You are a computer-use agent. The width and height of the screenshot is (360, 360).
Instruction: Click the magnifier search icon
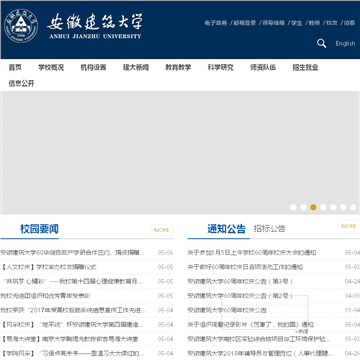[x=321, y=43]
